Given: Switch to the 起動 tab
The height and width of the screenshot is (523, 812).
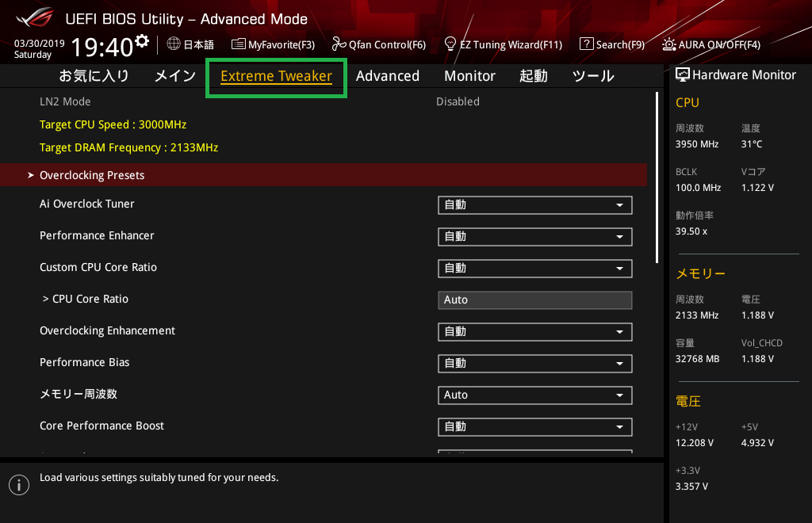Looking at the screenshot, I should (x=534, y=76).
